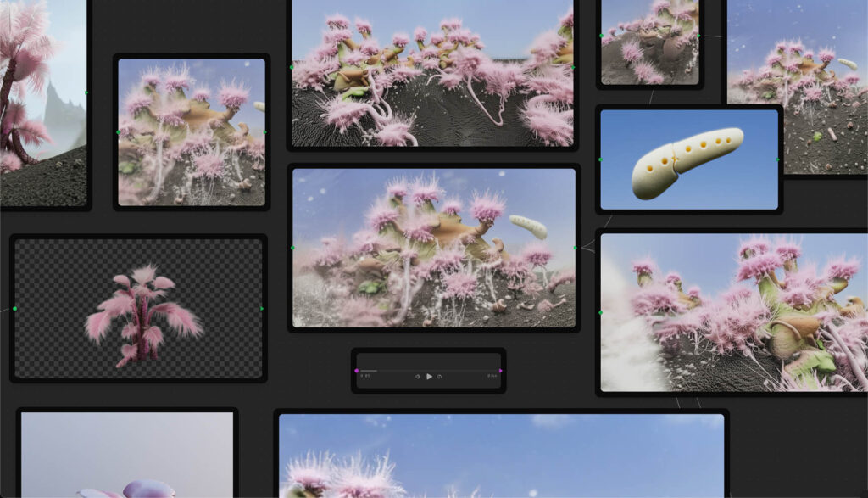This screenshot has height=498, width=868.
Task: Click the gear icon left of play button
Action: pos(418,376)
